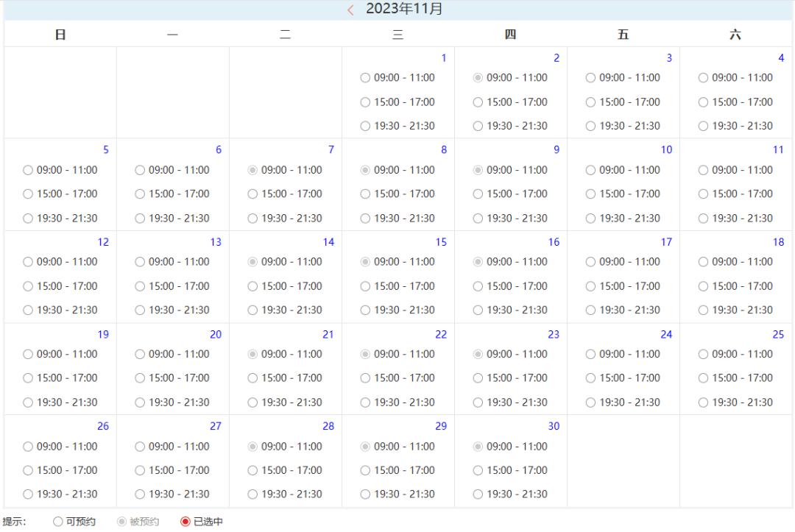
Task: Choose 15:00 - 17:00 slot on November 8
Action: (x=365, y=194)
